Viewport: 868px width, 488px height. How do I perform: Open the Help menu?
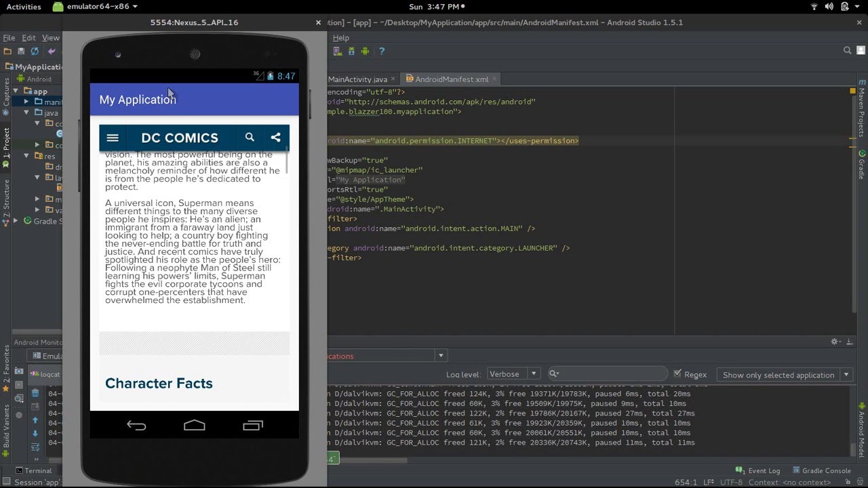point(340,38)
